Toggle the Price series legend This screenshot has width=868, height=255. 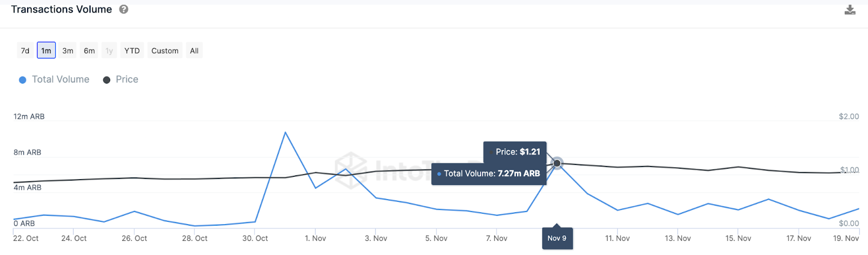click(x=127, y=79)
